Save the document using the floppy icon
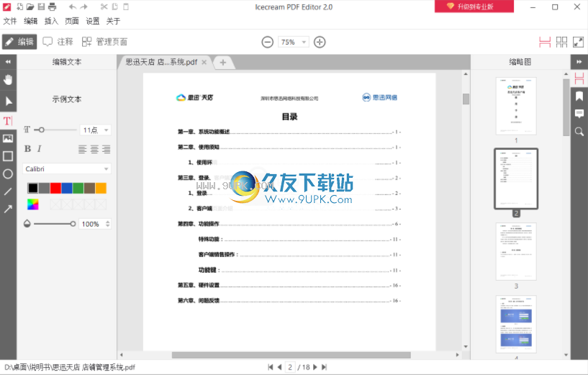The width and height of the screenshot is (588, 375). point(41,6)
